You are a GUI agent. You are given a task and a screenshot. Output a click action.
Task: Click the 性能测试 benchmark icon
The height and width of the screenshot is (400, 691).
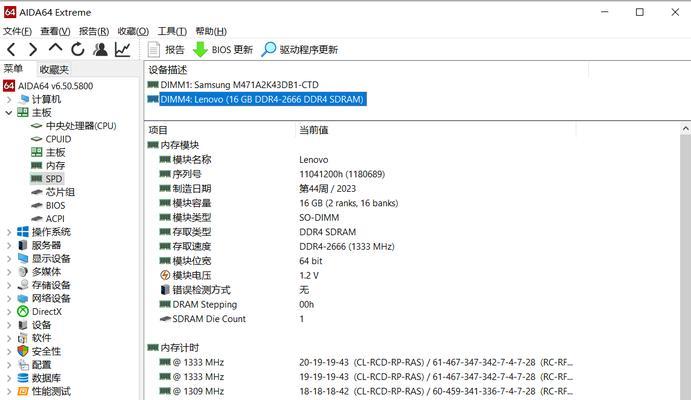[x=23, y=391]
